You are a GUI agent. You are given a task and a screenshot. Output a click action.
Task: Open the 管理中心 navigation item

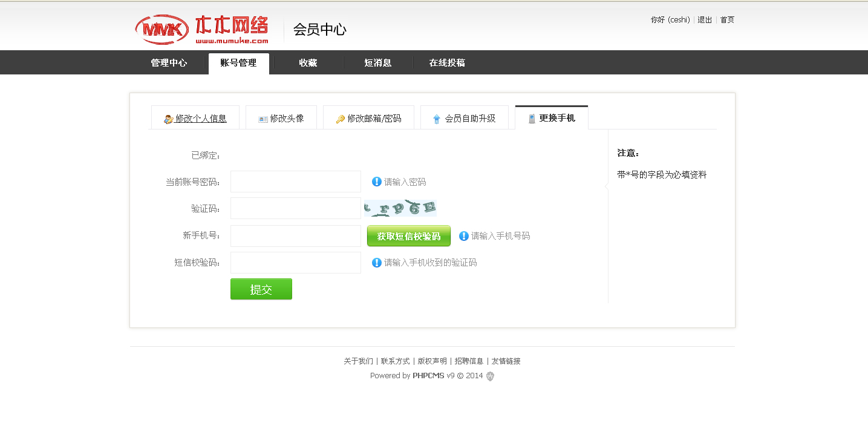169,63
